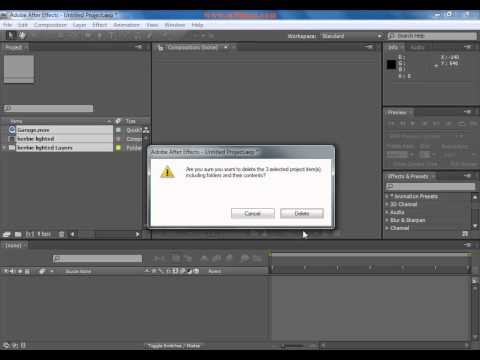480x360 pixels.
Task: Click the RAM Preview button
Action: click(473, 124)
